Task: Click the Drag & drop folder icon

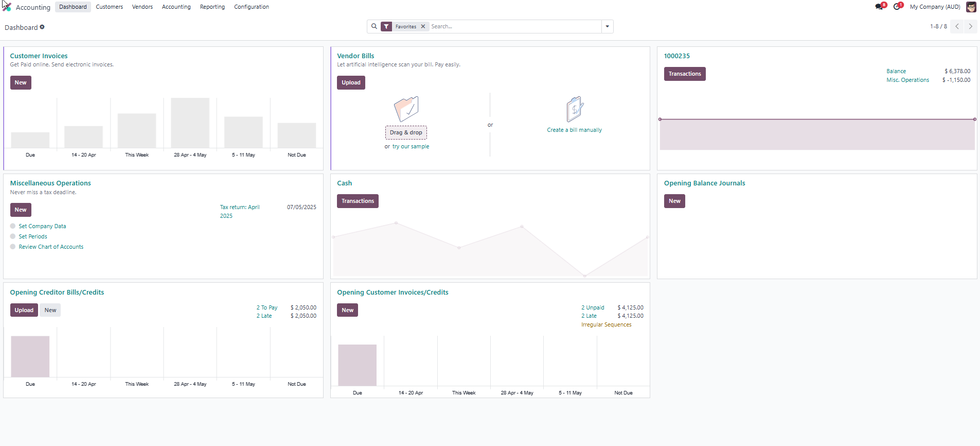Action: pos(406,109)
